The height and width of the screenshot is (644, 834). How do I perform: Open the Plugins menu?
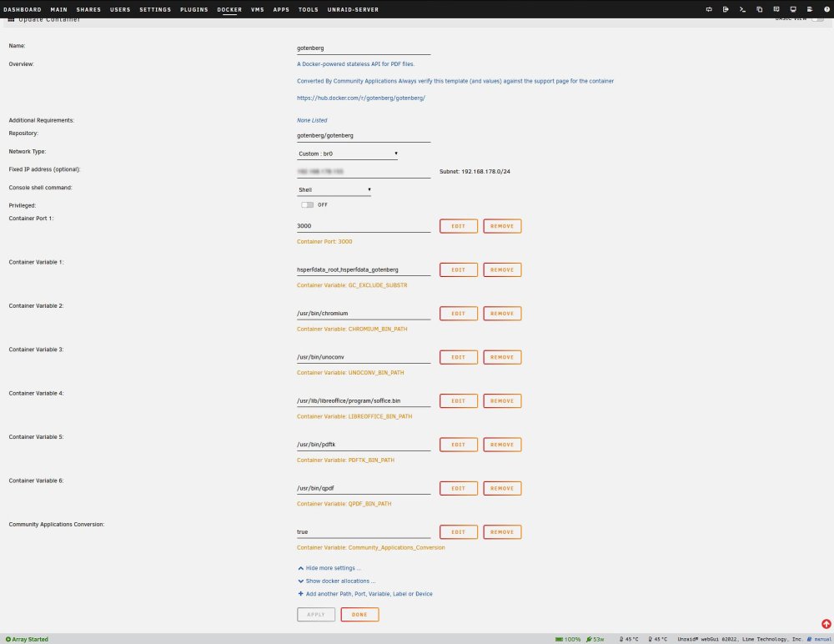click(194, 9)
